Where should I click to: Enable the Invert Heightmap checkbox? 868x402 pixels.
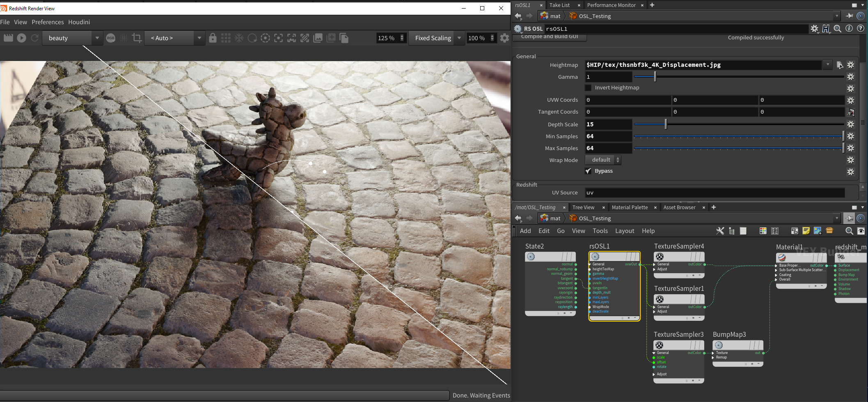click(x=588, y=87)
